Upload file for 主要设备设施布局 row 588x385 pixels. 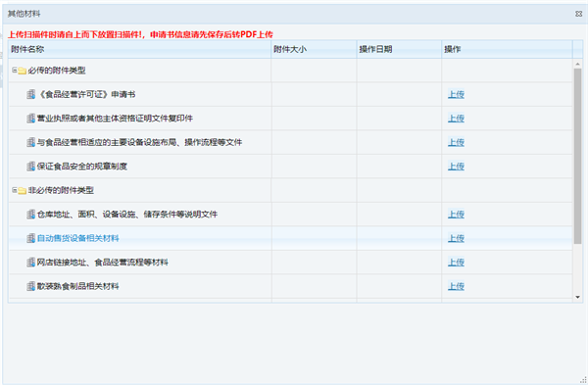(456, 142)
